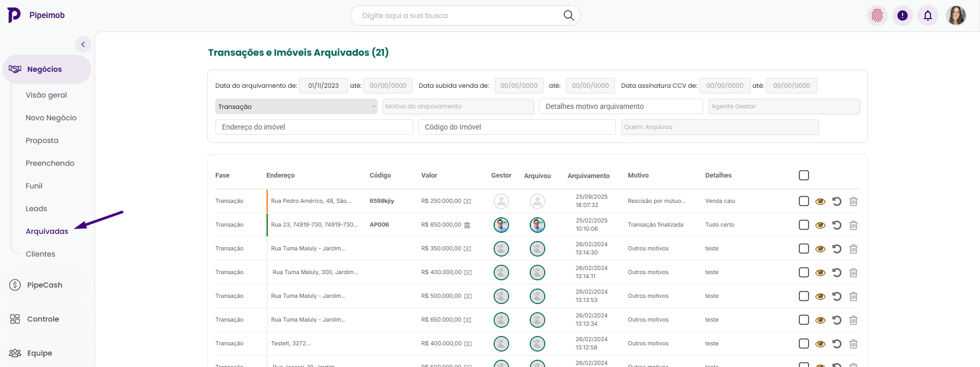980x367 pixels.
Task: Open Motivo do arquivamento dropdown
Action: [457, 106]
